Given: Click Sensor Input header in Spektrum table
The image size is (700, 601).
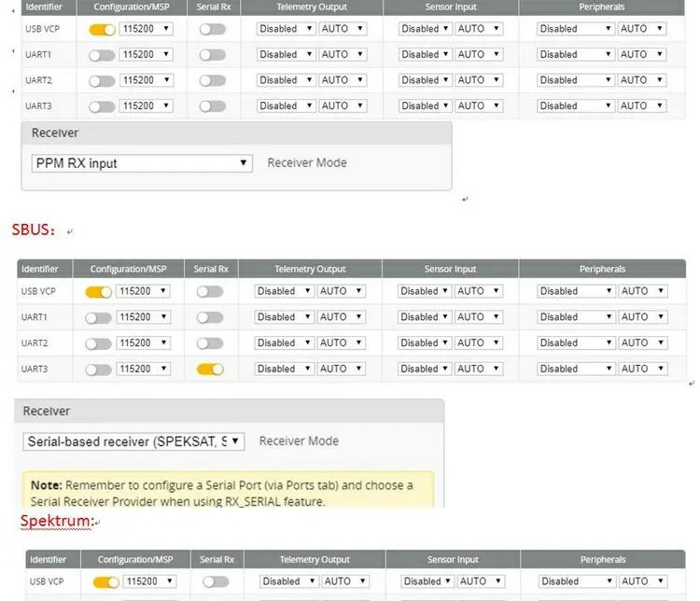Looking at the screenshot, I should (453, 560).
